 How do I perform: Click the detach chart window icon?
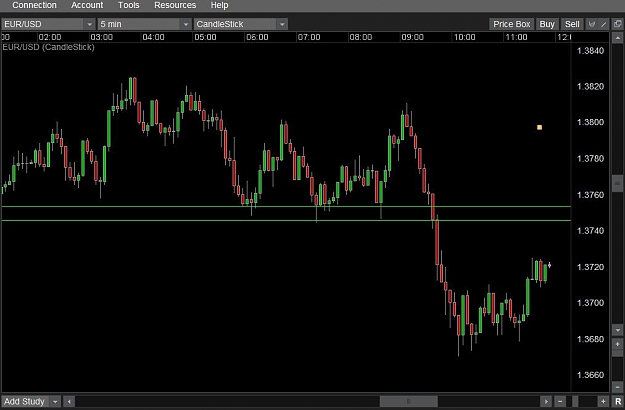point(617,24)
